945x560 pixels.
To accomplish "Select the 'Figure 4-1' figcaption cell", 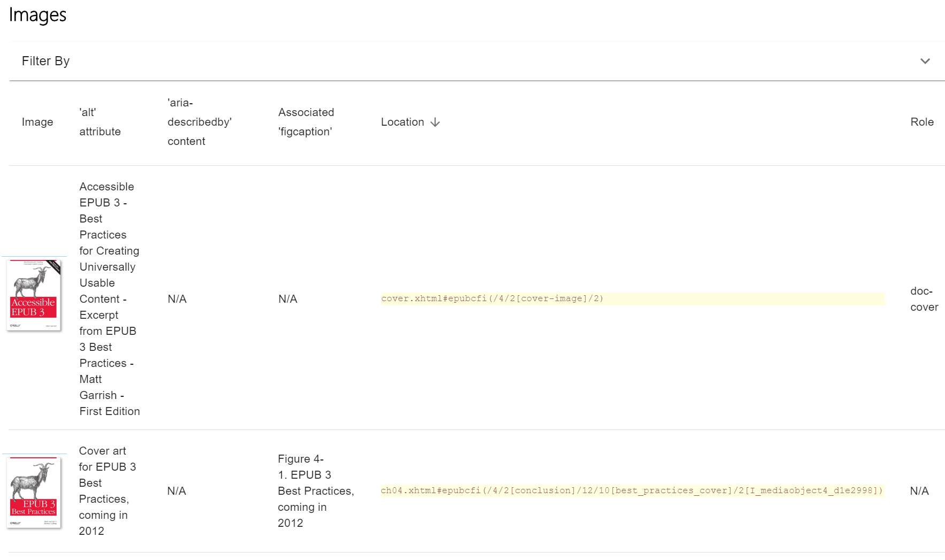I will pos(316,491).
